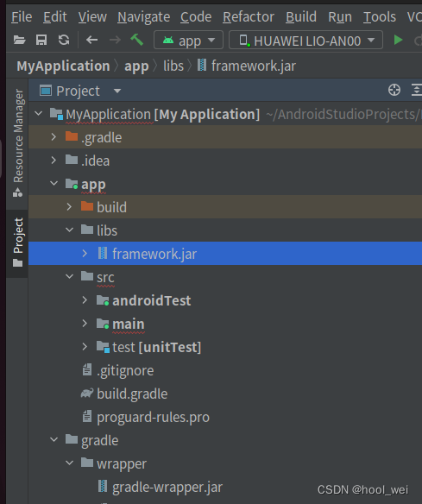Screen dimensions: 422x504
Task: Click the Forward navigation arrow
Action: (x=115, y=41)
